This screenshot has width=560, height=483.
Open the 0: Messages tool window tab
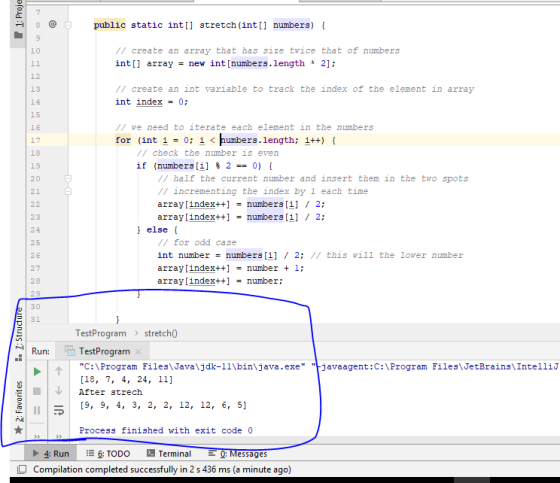point(238,454)
